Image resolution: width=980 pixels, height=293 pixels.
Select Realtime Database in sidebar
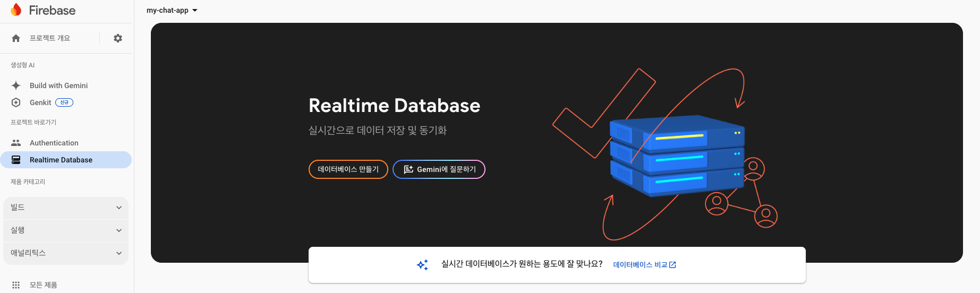66,160
